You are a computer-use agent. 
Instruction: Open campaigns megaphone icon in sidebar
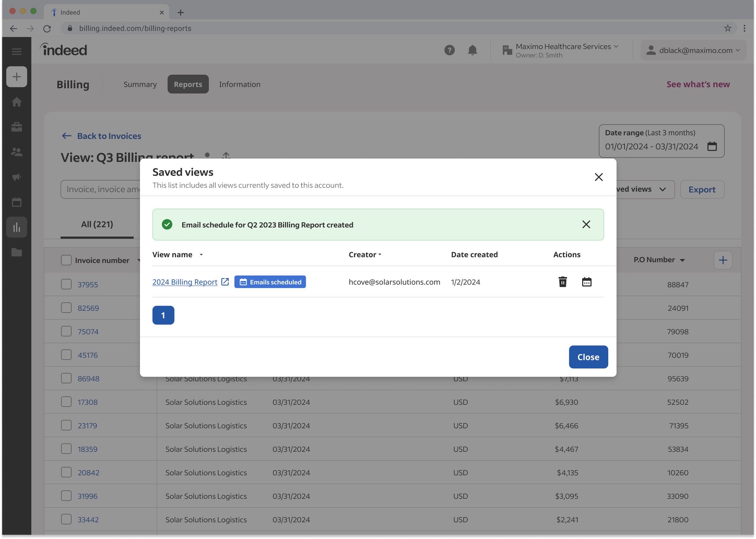click(17, 177)
